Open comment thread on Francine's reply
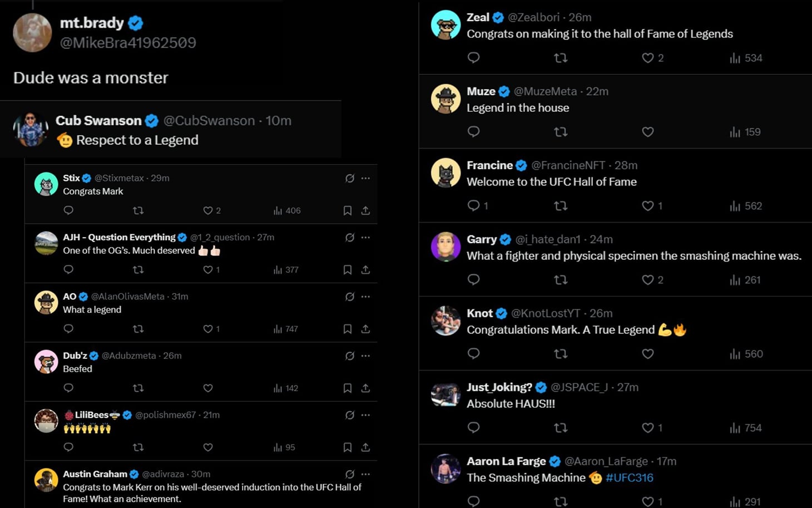This screenshot has width=812, height=508. click(473, 206)
